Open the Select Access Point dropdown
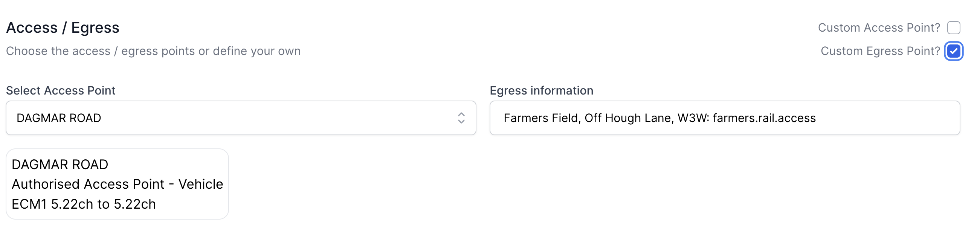 point(240,118)
